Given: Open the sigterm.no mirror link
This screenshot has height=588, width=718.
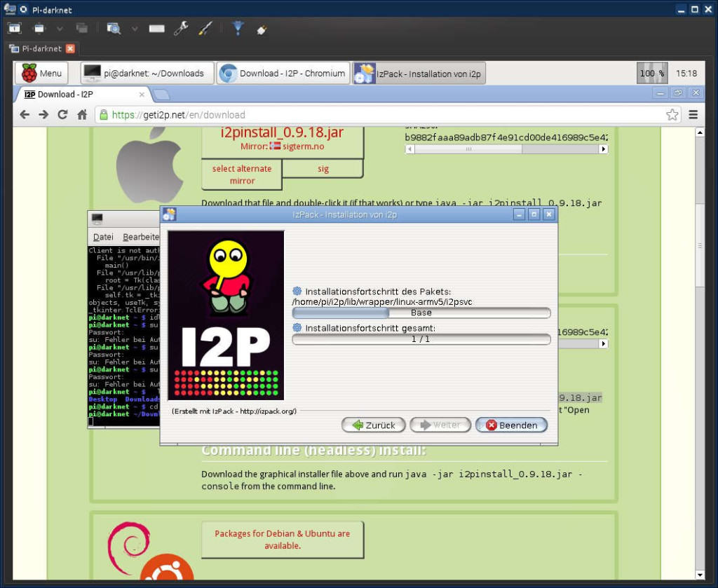Looking at the screenshot, I should (x=303, y=146).
